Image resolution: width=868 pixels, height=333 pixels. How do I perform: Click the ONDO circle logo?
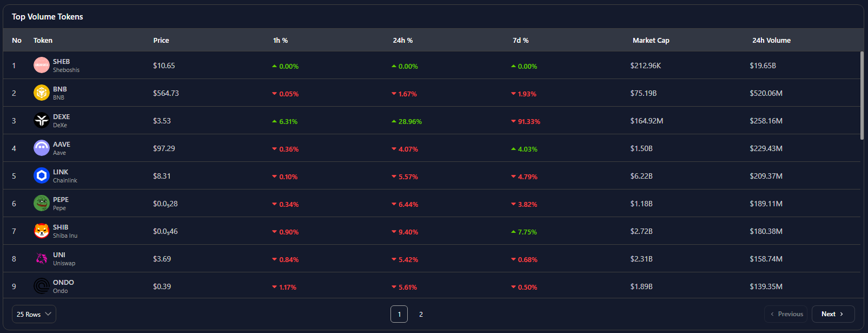[x=42, y=286]
